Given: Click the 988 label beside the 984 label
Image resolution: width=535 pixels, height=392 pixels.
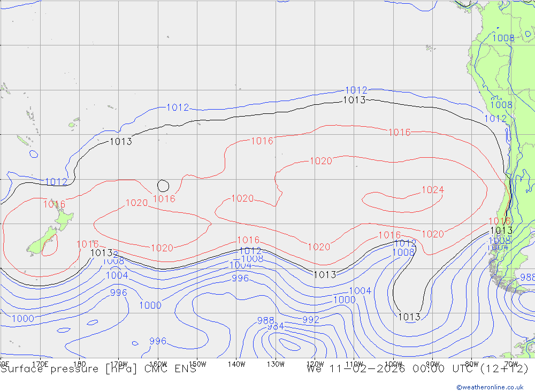Looking at the screenshot, I should [266, 320].
